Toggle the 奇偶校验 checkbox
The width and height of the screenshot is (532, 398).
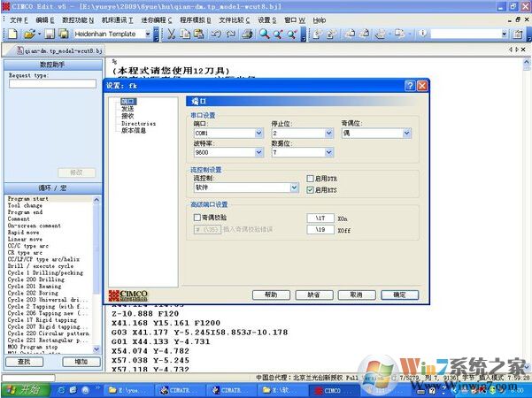197,217
